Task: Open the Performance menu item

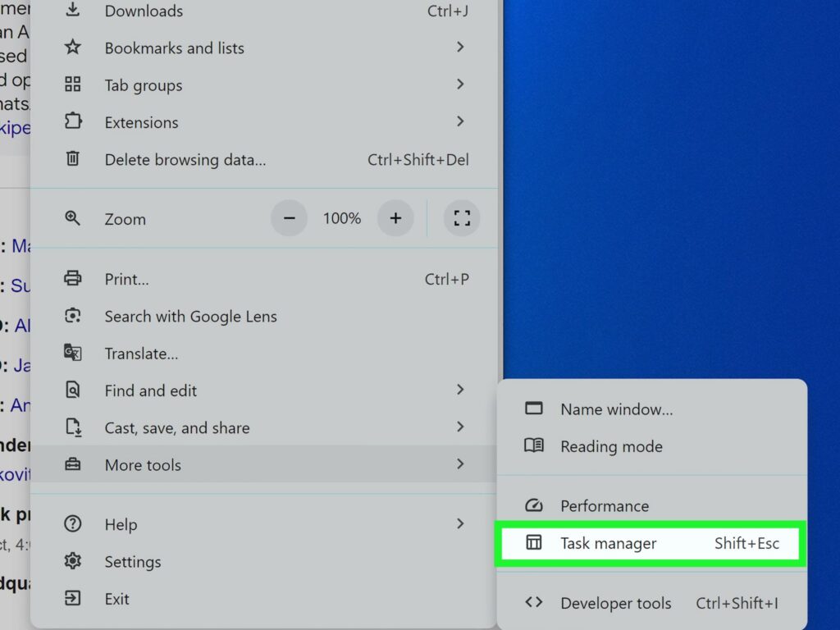Action: click(x=605, y=505)
